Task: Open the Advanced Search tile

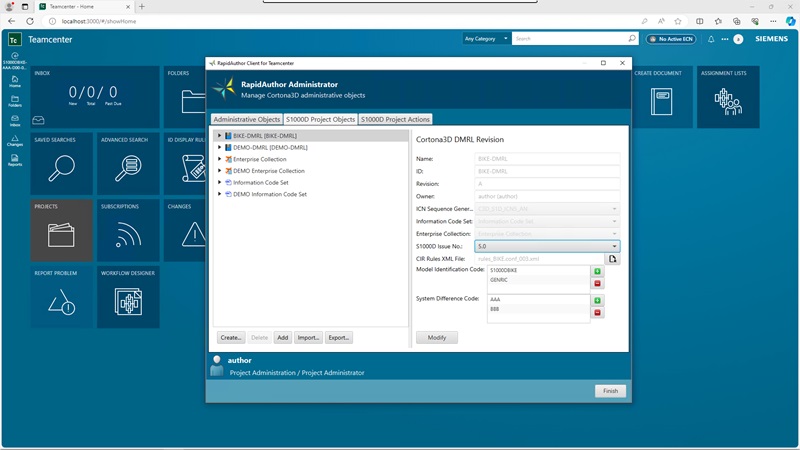Action: [128, 163]
